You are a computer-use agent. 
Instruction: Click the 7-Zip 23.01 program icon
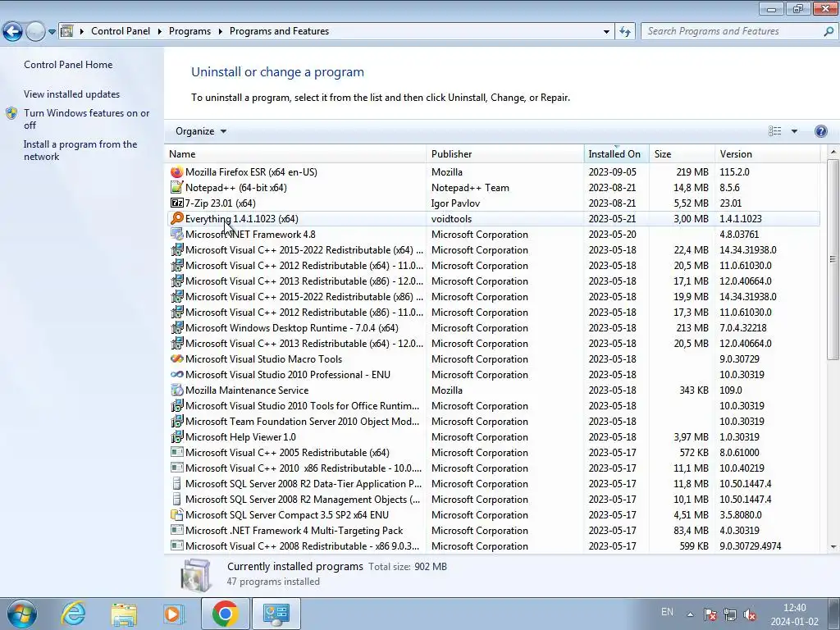pyautogui.click(x=177, y=203)
